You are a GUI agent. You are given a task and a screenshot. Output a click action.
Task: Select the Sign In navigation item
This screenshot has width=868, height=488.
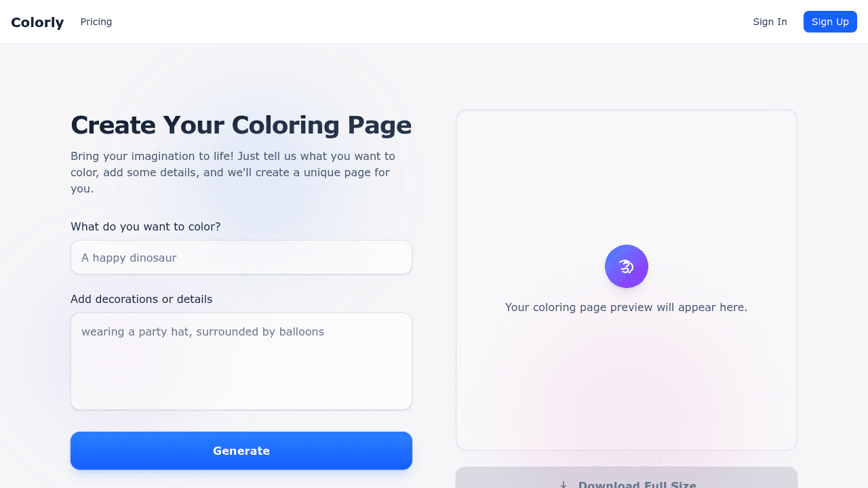coord(770,22)
